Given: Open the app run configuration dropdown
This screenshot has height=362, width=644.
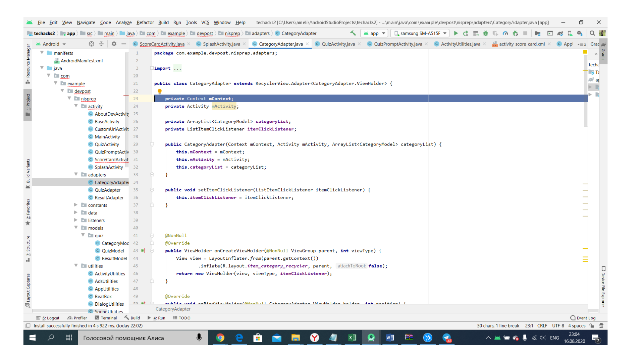Looking at the screenshot, I should pyautogui.click(x=374, y=33).
